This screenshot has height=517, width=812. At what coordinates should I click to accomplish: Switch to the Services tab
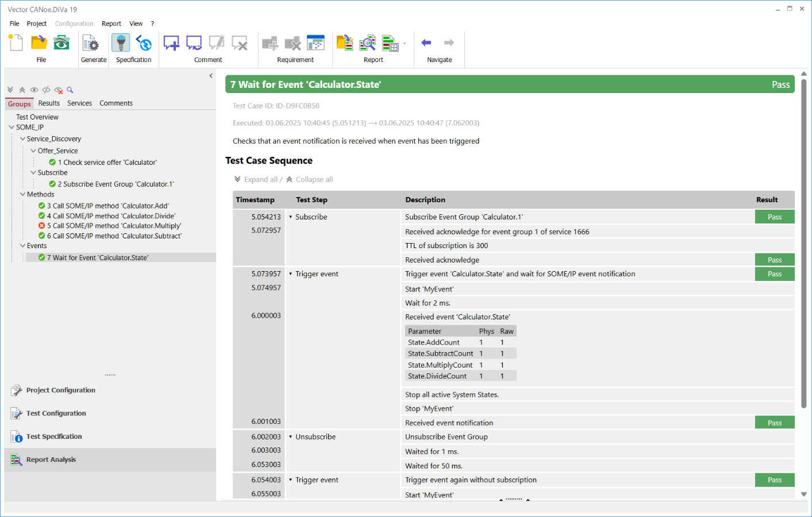(x=79, y=103)
